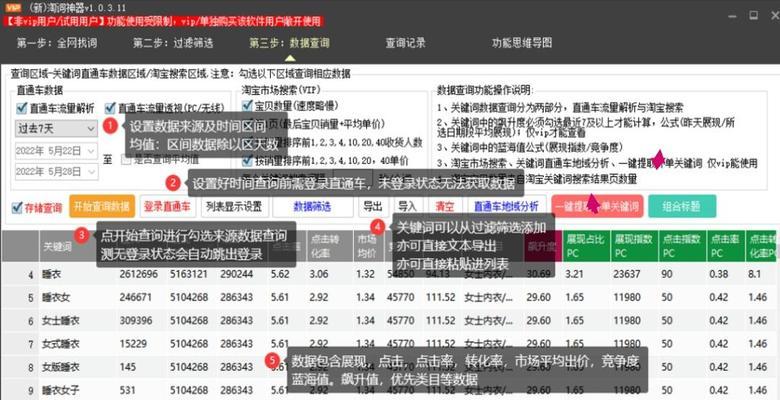This screenshot has height=400, width=780.
Task: Click the value 531 in 睡衣女子 row
Action: (127, 390)
